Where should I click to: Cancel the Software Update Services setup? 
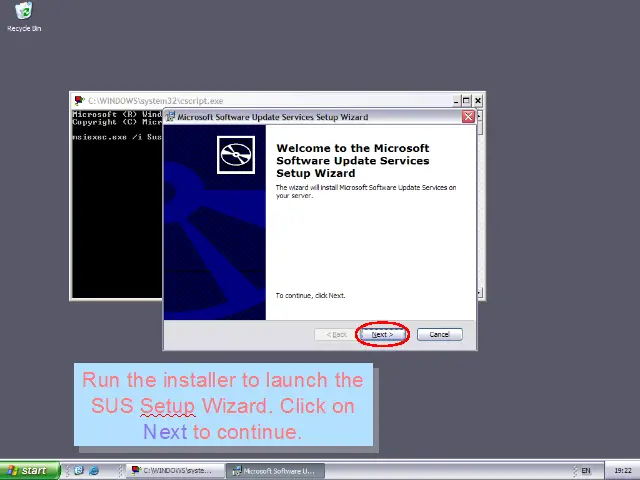tap(440, 334)
